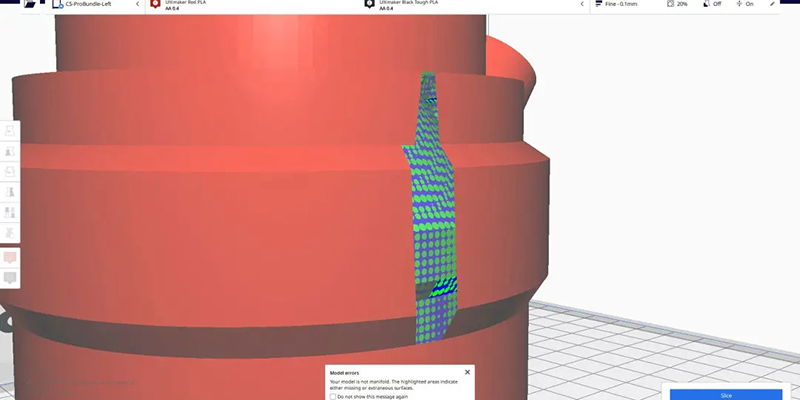The image size is (800, 400).
Task: Pick the gray extruder 2 swatch button
Action: point(10,277)
